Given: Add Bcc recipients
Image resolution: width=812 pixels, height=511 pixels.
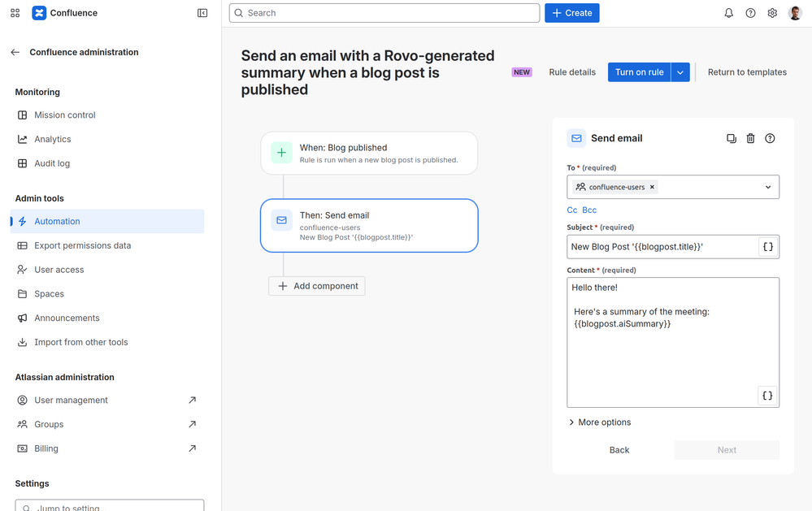Looking at the screenshot, I should tap(589, 210).
